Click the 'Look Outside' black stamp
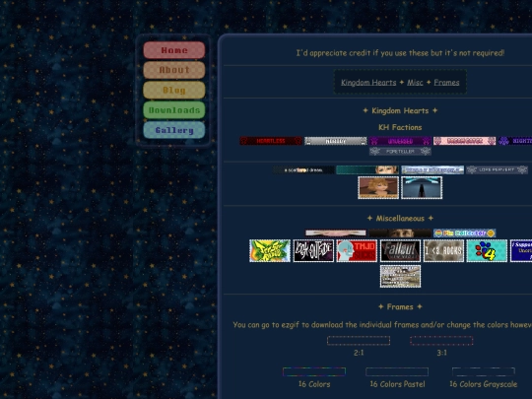Viewport: 532px width, 399px height. point(313,251)
